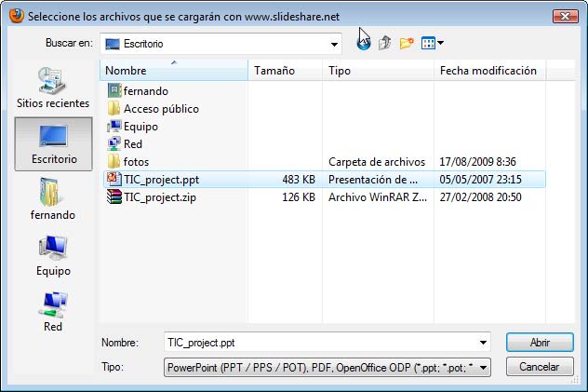
Task: Click the Carpeta de archivos type text
Action: pyautogui.click(x=377, y=162)
